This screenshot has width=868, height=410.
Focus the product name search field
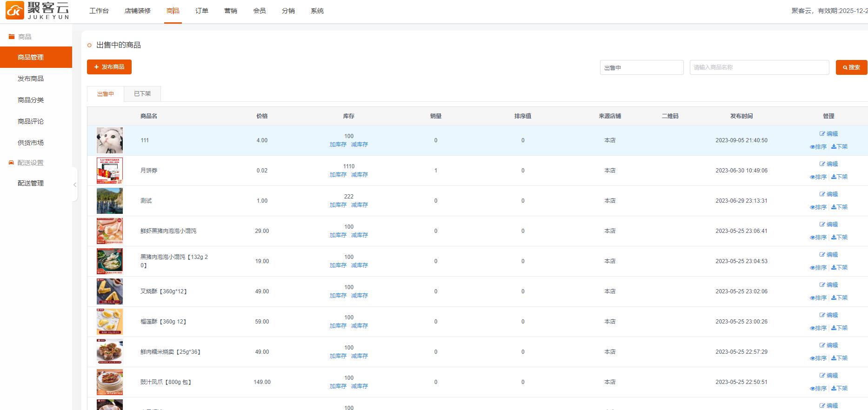(760, 67)
